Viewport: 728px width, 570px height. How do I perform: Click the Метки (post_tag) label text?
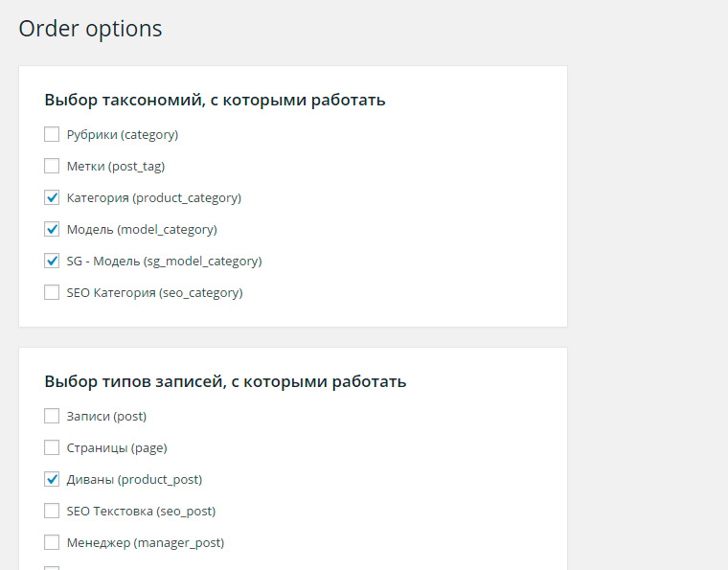coord(116,167)
